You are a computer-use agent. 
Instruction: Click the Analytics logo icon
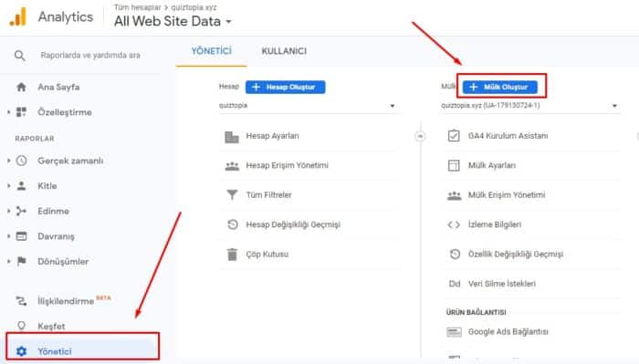click(x=18, y=16)
